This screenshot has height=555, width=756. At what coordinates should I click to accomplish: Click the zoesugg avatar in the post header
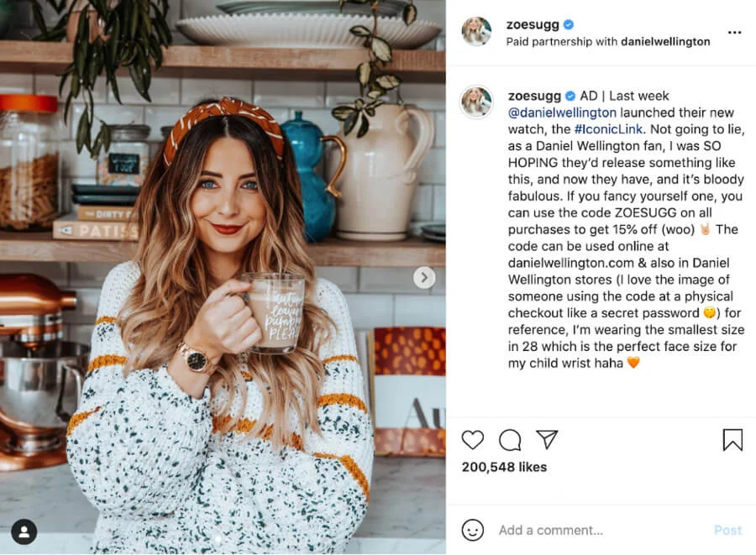(x=476, y=31)
